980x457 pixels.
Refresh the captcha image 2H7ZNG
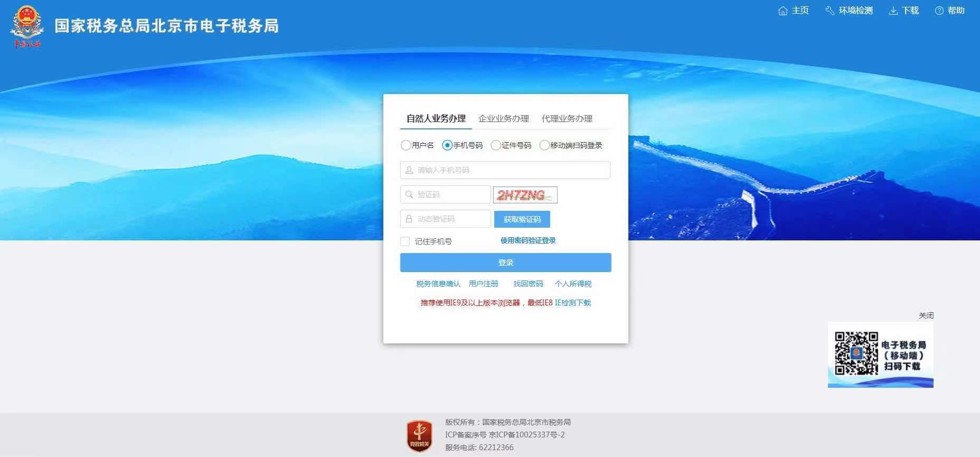coord(525,195)
